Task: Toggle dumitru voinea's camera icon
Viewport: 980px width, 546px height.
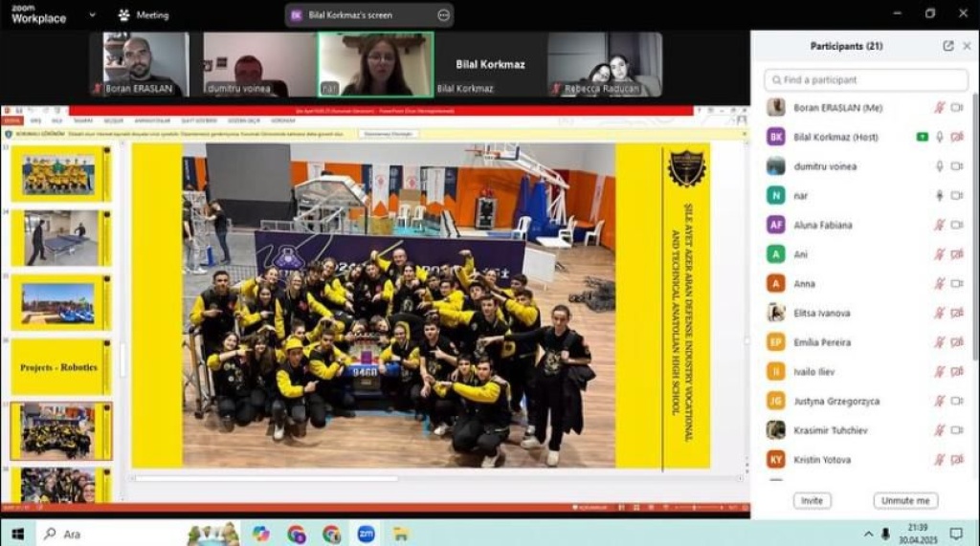Action: (x=956, y=166)
